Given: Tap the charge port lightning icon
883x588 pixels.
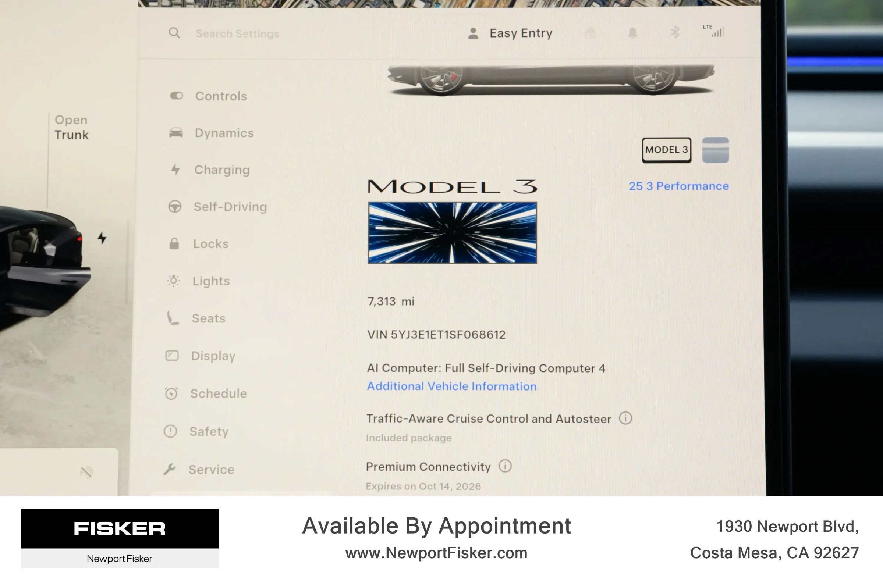Looking at the screenshot, I should point(102,238).
